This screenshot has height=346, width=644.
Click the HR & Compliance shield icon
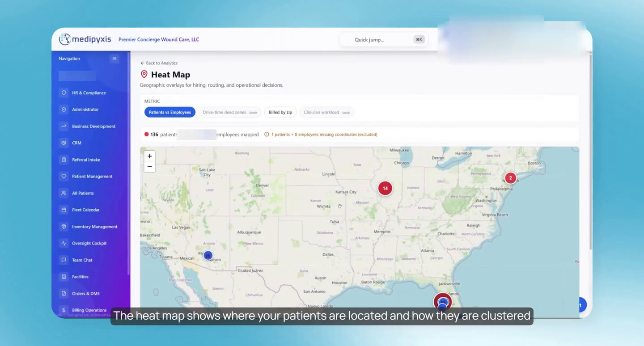click(x=64, y=93)
